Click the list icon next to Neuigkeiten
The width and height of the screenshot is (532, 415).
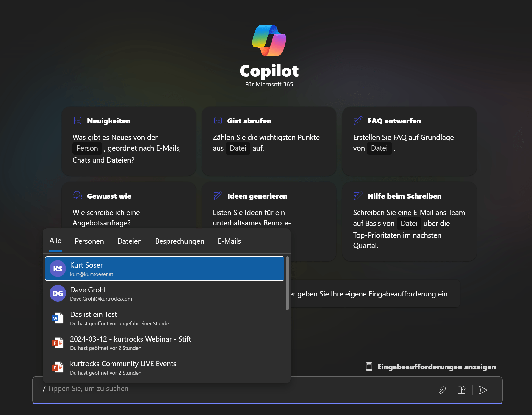tap(78, 121)
